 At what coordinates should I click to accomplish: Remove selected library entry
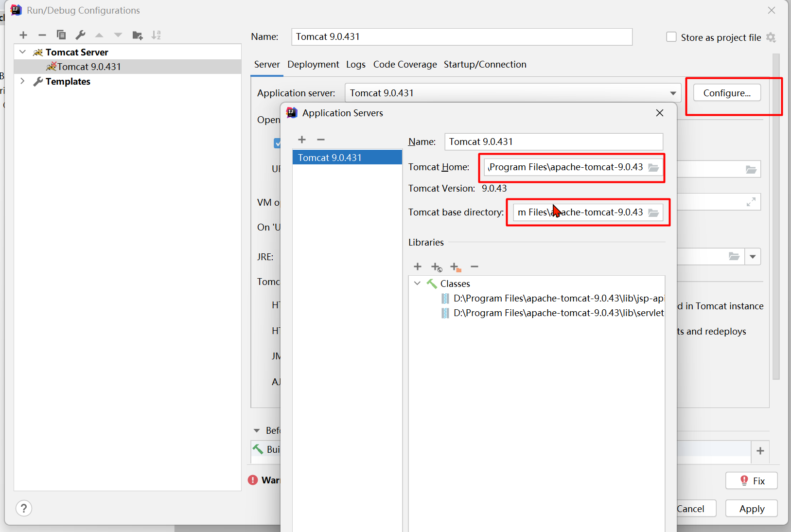click(x=475, y=266)
